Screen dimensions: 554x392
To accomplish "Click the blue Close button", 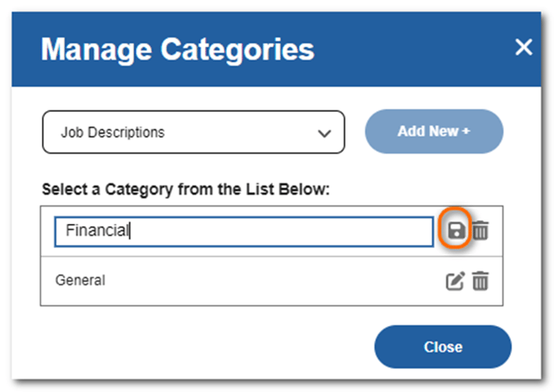I will pos(443,347).
